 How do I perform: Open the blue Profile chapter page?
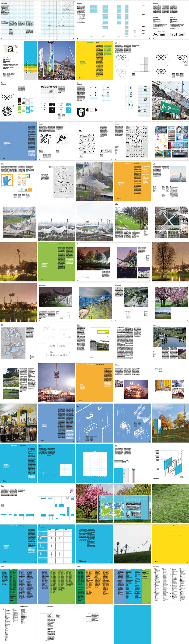pyautogui.click(x=56, y=423)
